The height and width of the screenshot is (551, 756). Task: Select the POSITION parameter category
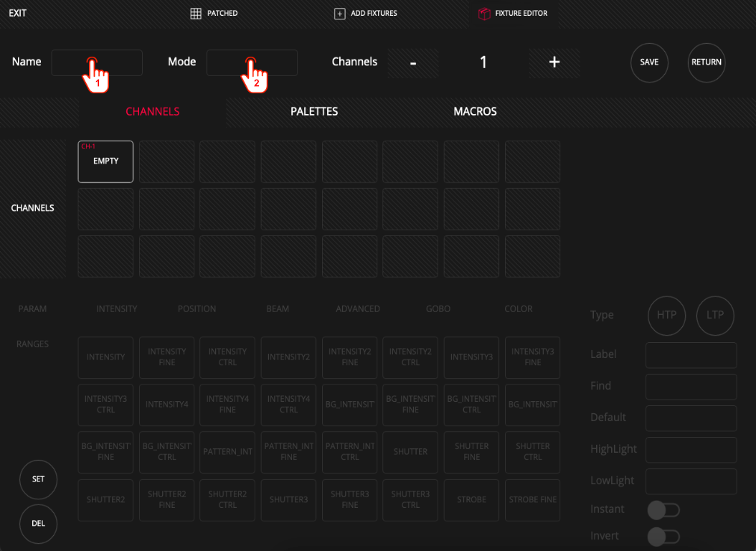point(197,309)
